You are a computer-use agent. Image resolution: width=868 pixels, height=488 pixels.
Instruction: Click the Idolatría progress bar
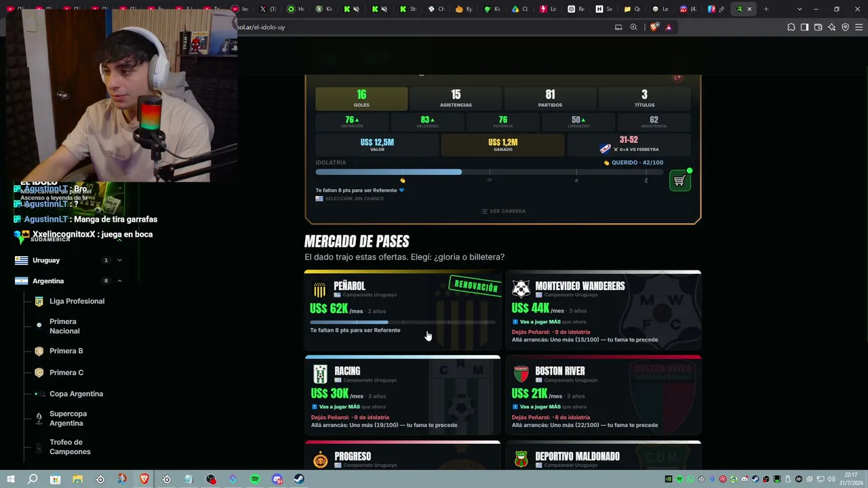point(490,172)
